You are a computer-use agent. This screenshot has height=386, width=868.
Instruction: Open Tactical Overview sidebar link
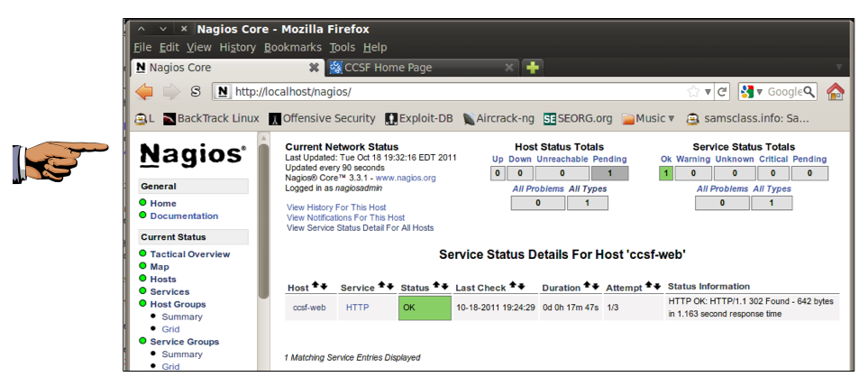pos(190,254)
